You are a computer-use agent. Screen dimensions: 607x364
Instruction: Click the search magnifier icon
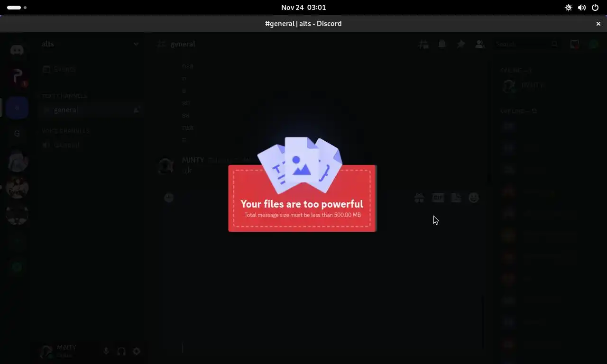click(x=554, y=44)
